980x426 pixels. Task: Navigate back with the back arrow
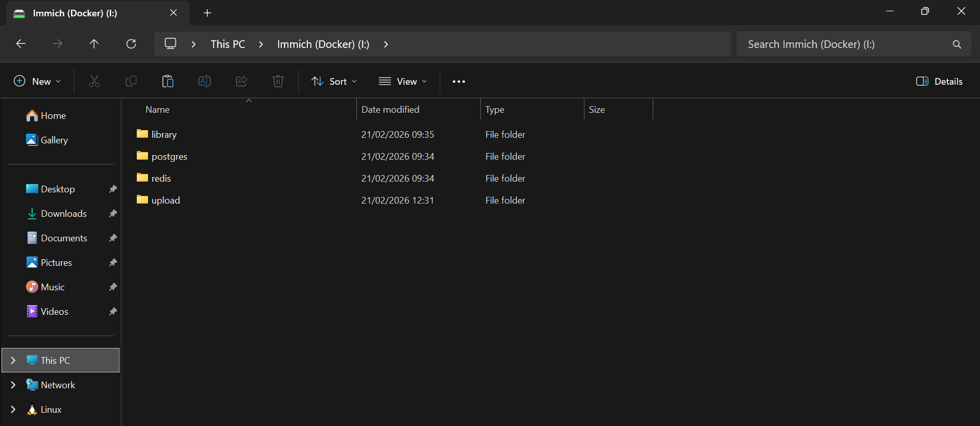(x=21, y=44)
